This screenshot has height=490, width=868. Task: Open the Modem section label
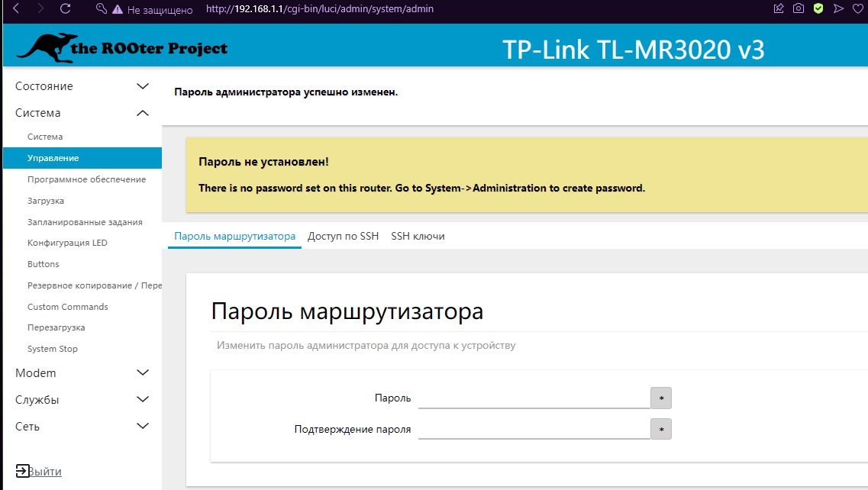pos(35,372)
